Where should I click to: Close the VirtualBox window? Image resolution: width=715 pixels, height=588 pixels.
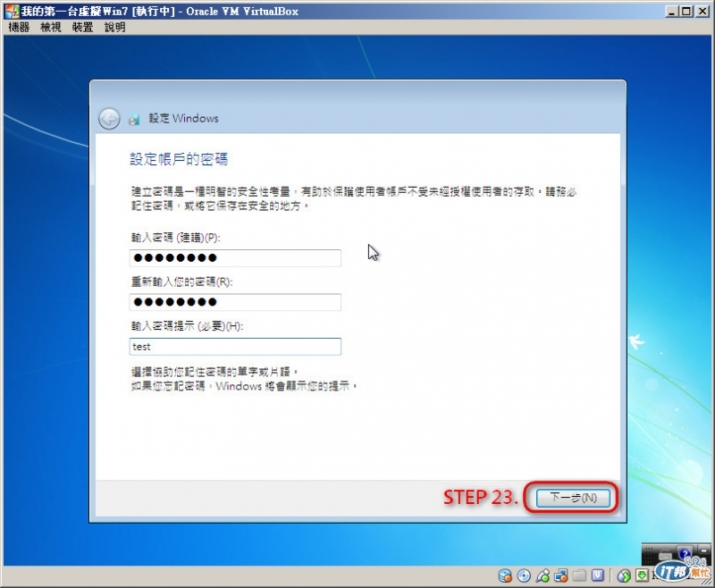702,11
